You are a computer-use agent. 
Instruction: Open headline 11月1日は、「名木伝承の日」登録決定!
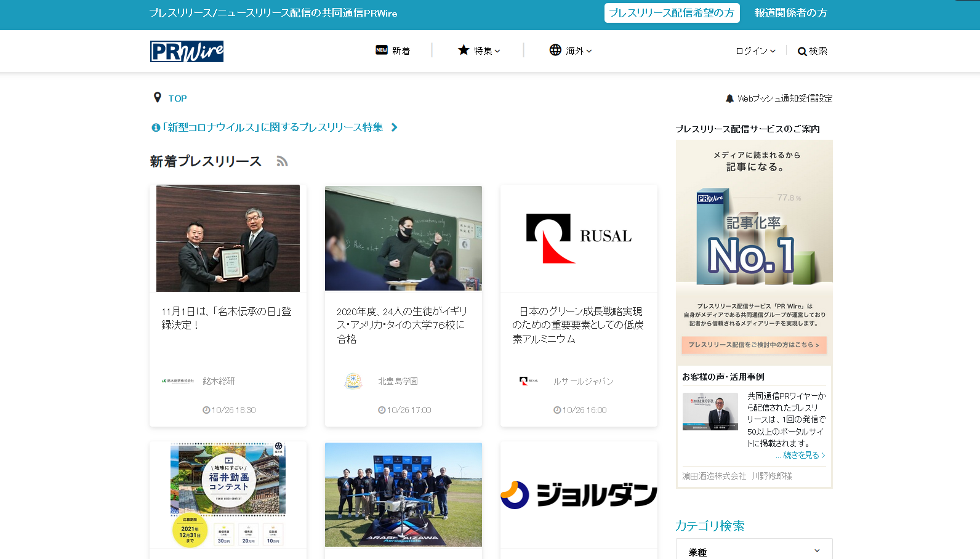227,318
